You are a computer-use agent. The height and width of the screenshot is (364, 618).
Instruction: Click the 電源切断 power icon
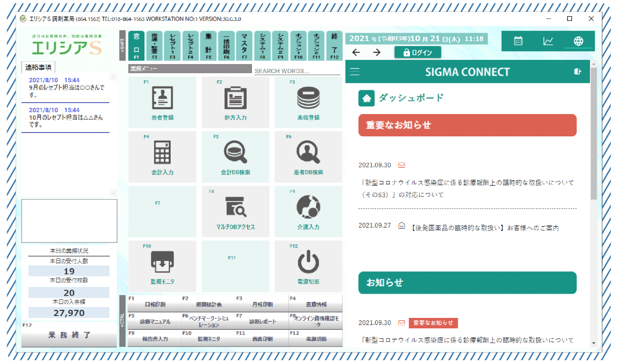pyautogui.click(x=308, y=262)
